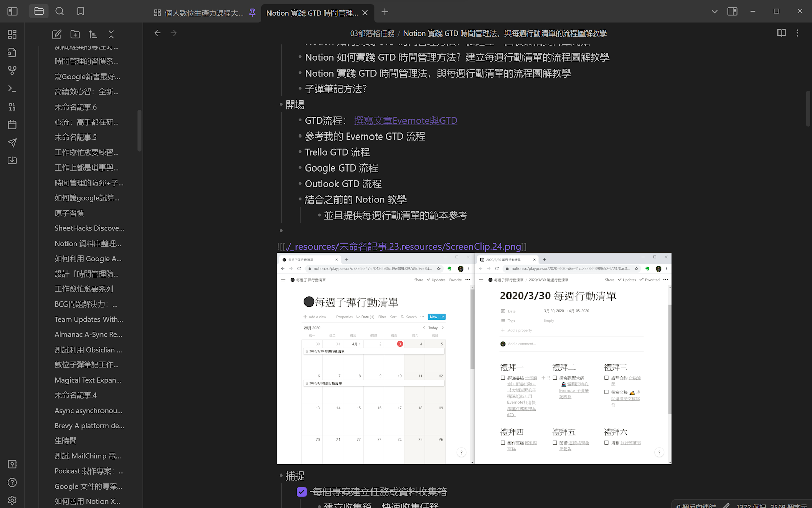Viewport: 812px width, 508px height.
Task: Toggle the right sidebar panel icon
Action: [732, 11]
